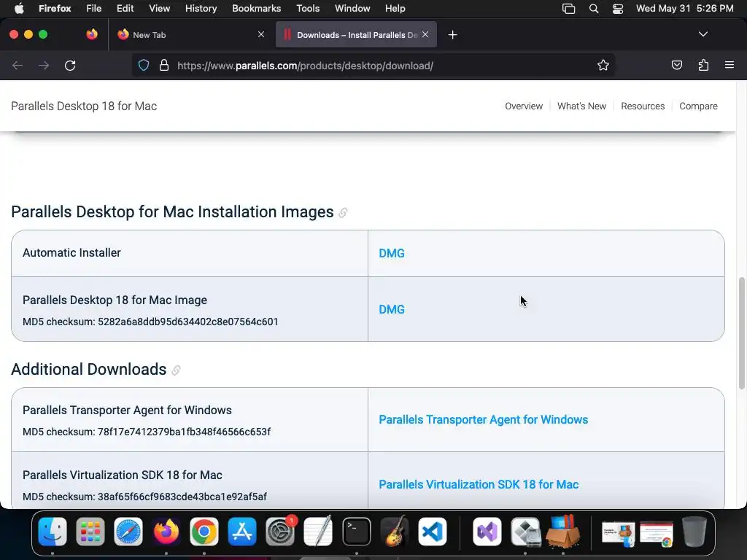The width and height of the screenshot is (747, 560).
Task: Close the New Tab tab
Action: 261,34
